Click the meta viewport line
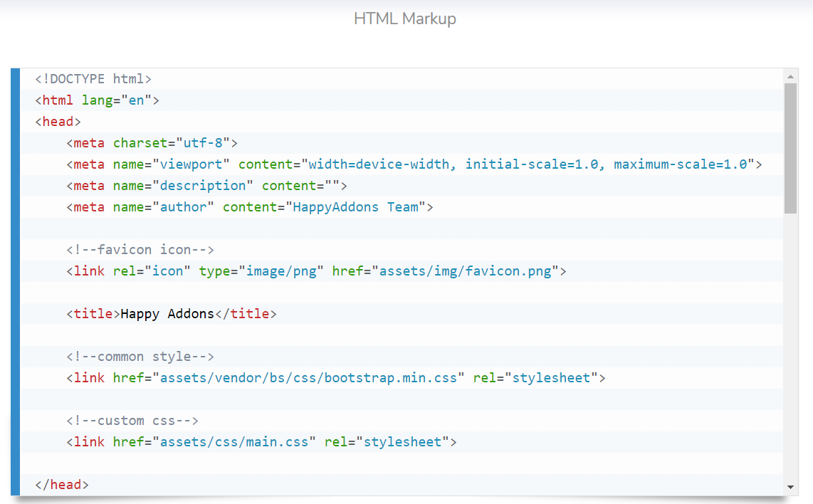The width and height of the screenshot is (813, 504). pos(414,164)
